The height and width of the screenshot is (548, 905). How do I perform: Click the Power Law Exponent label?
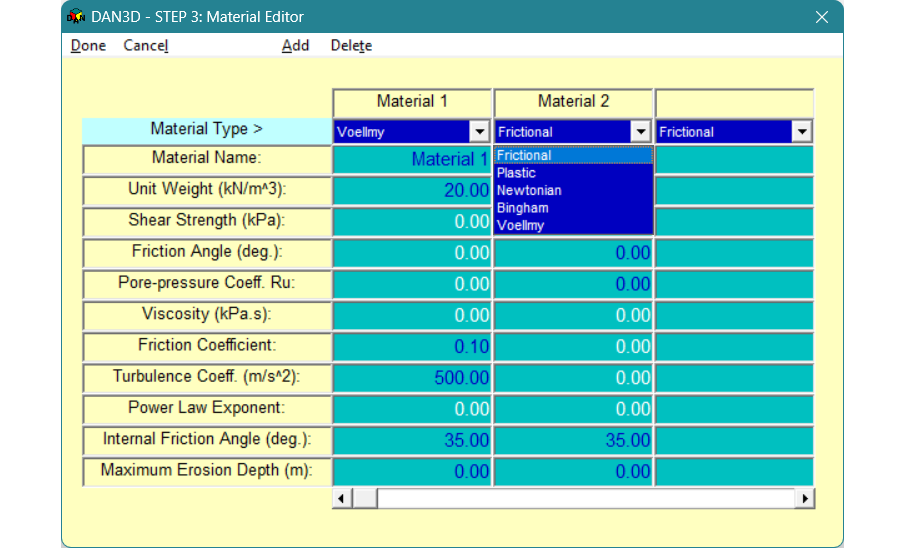[x=207, y=408]
